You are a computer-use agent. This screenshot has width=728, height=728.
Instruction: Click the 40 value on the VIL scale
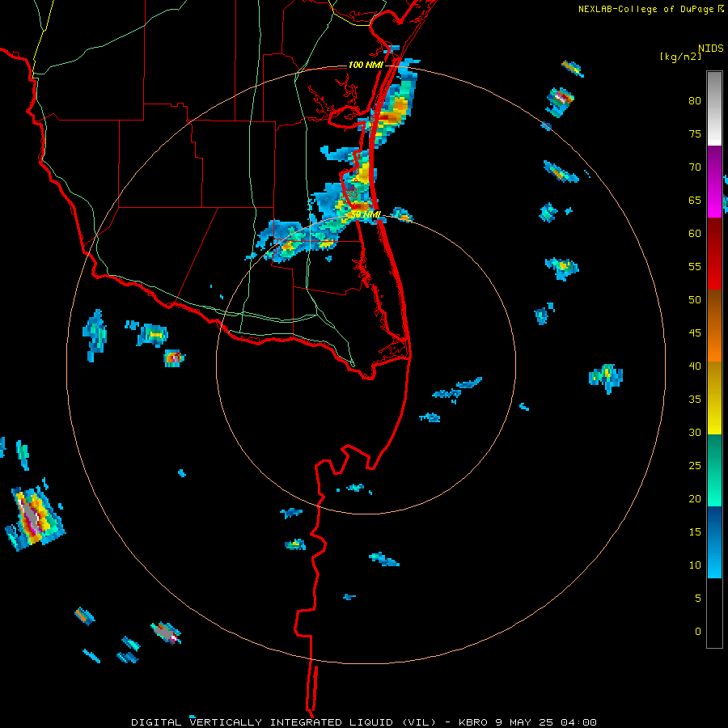pos(695,366)
